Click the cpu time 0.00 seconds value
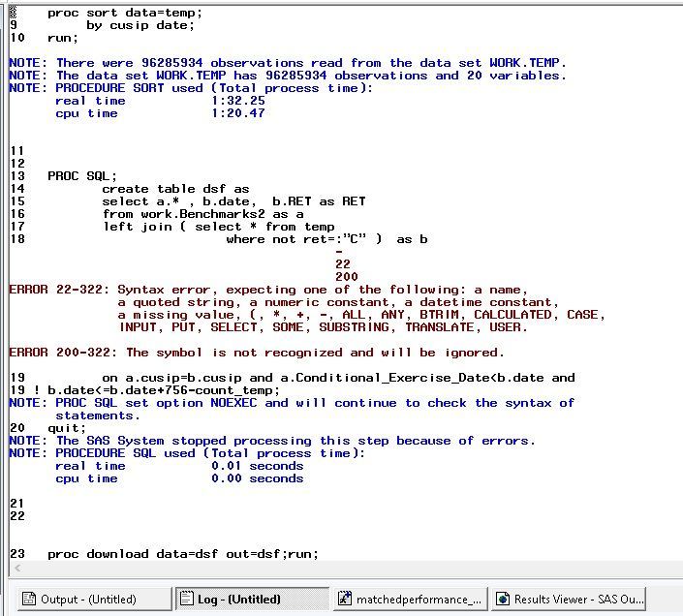Image resolution: width=683 pixels, height=616 pixels. click(258, 478)
